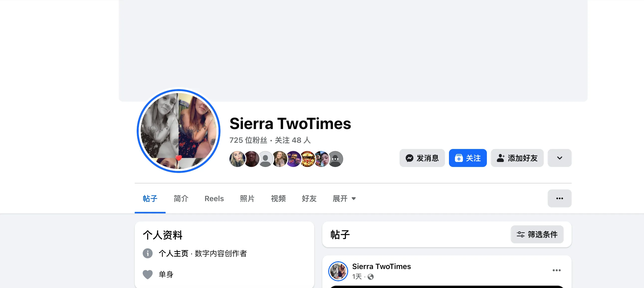The height and width of the screenshot is (288, 644).
Task: Switch to the 照片 tab
Action: (x=247, y=198)
